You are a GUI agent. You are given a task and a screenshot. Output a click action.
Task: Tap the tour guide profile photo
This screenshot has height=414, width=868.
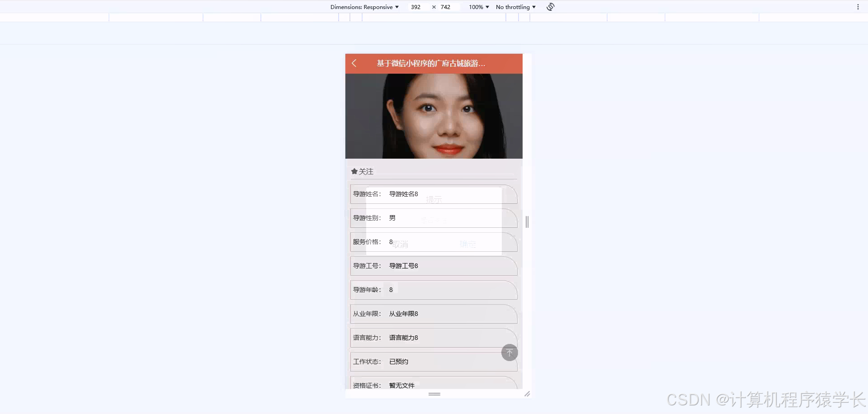433,115
